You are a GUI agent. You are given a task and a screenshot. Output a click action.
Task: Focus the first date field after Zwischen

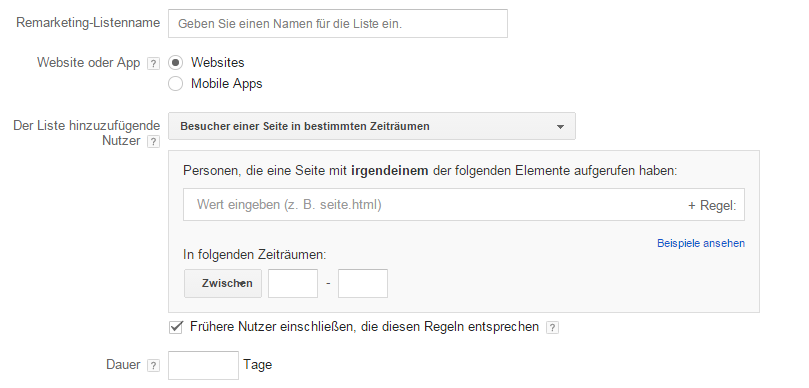[293, 283]
